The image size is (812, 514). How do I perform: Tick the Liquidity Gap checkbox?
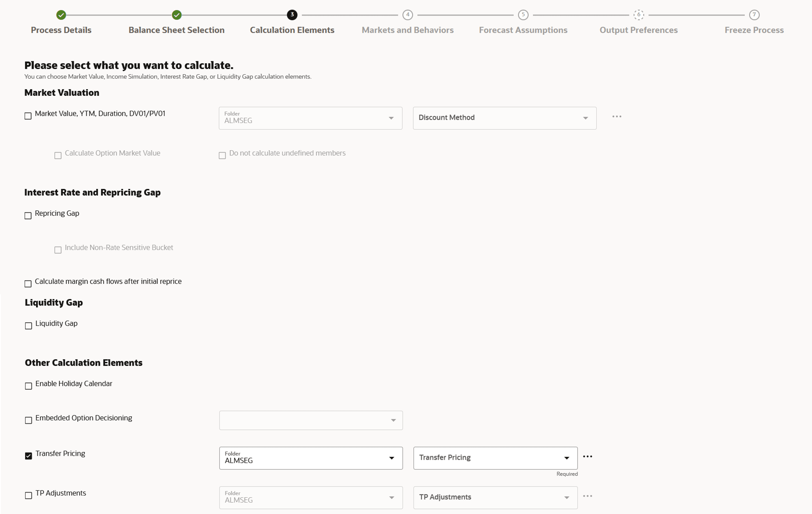click(x=29, y=326)
